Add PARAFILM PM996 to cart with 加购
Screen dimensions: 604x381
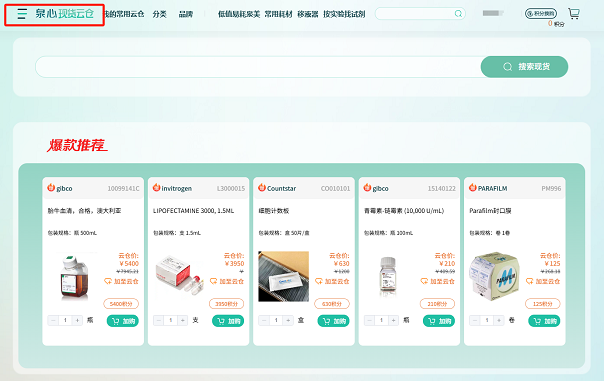(544, 321)
